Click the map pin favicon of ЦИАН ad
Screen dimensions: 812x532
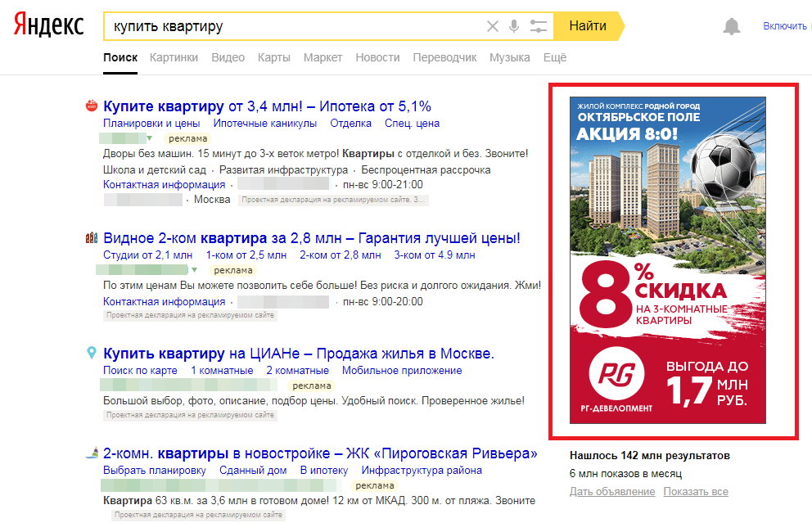(x=92, y=353)
